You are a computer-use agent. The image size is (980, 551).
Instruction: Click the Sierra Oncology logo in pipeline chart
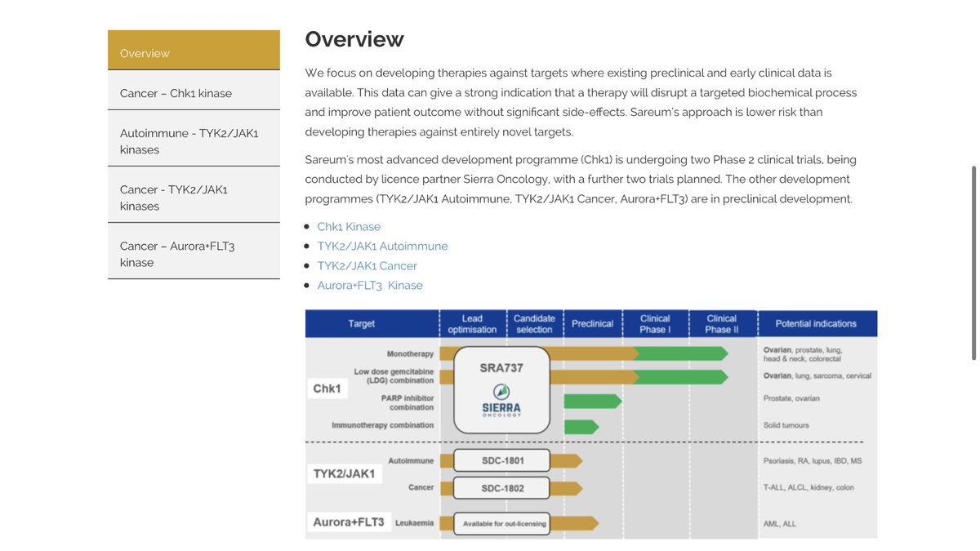tap(501, 400)
